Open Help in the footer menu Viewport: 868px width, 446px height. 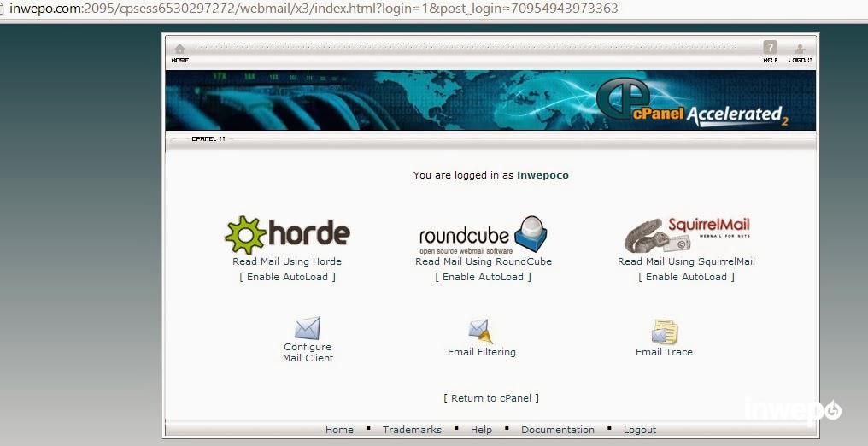tap(481, 430)
